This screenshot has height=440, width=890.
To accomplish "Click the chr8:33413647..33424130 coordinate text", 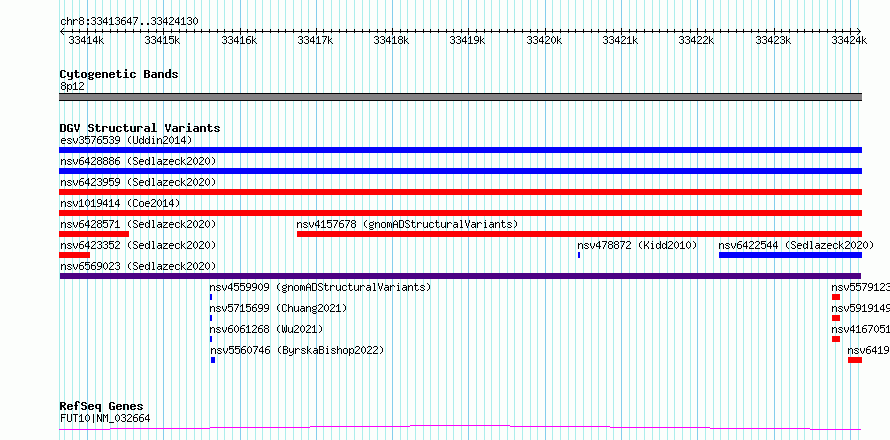I will pyautogui.click(x=129, y=22).
